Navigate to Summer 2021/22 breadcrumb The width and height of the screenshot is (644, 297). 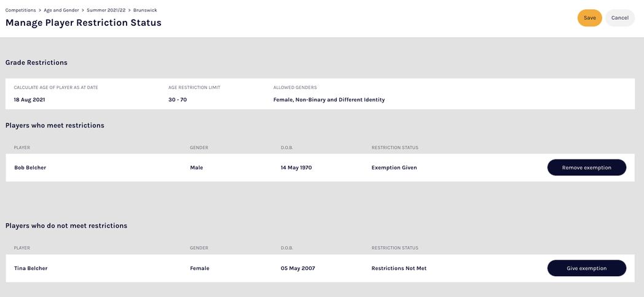pyautogui.click(x=106, y=10)
